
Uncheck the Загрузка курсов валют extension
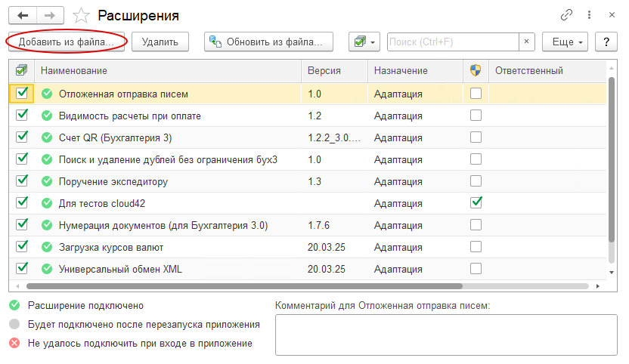tap(22, 247)
